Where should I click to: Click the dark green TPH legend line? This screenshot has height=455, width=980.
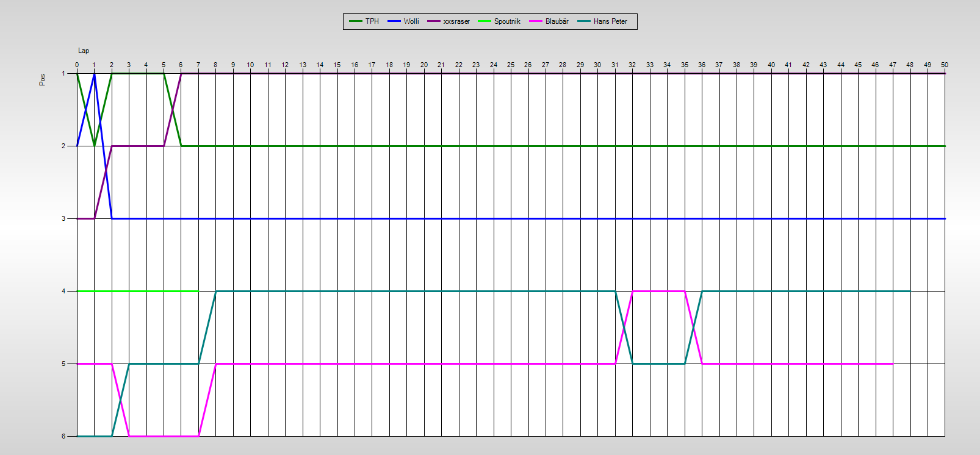coord(355,21)
